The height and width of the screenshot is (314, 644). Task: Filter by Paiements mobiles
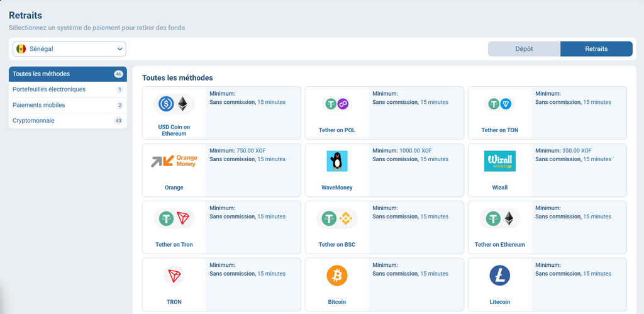(68, 105)
